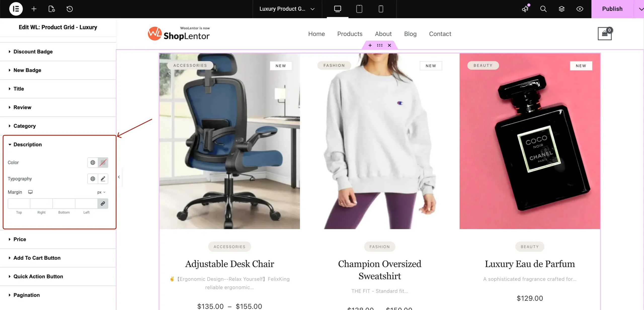The image size is (644, 310).
Task: Open the revision history icon
Action: coord(70,9)
